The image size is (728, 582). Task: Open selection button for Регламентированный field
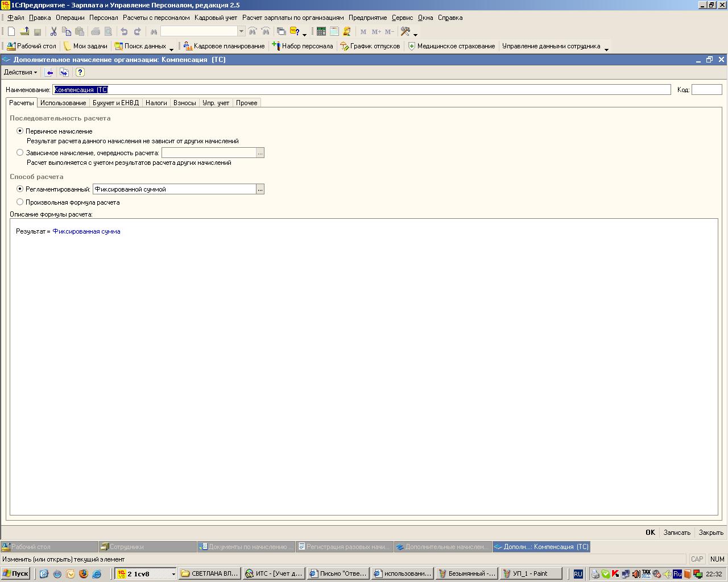pyautogui.click(x=260, y=189)
